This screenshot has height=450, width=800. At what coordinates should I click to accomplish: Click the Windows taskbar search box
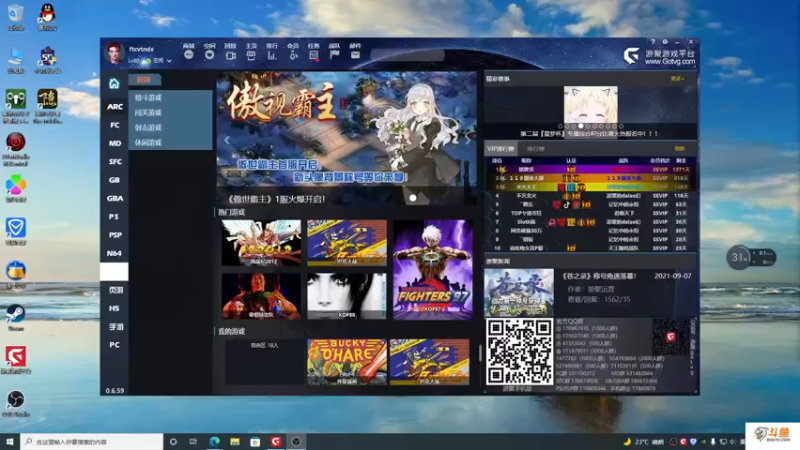point(92,442)
